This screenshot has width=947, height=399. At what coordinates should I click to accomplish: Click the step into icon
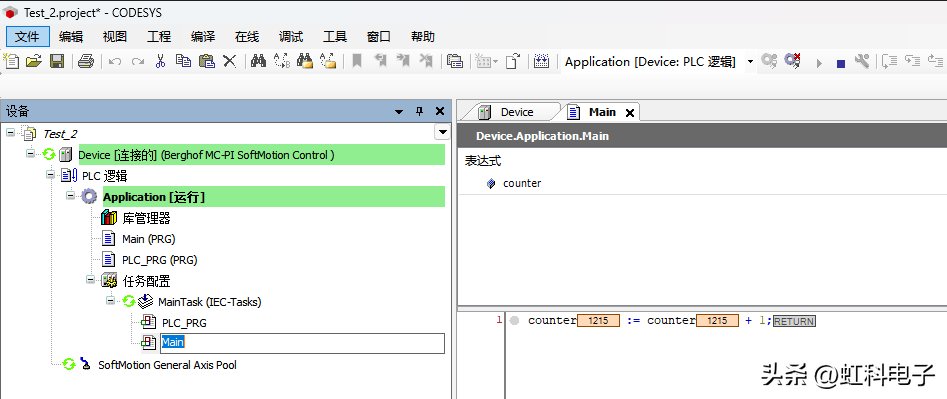pos(912,61)
